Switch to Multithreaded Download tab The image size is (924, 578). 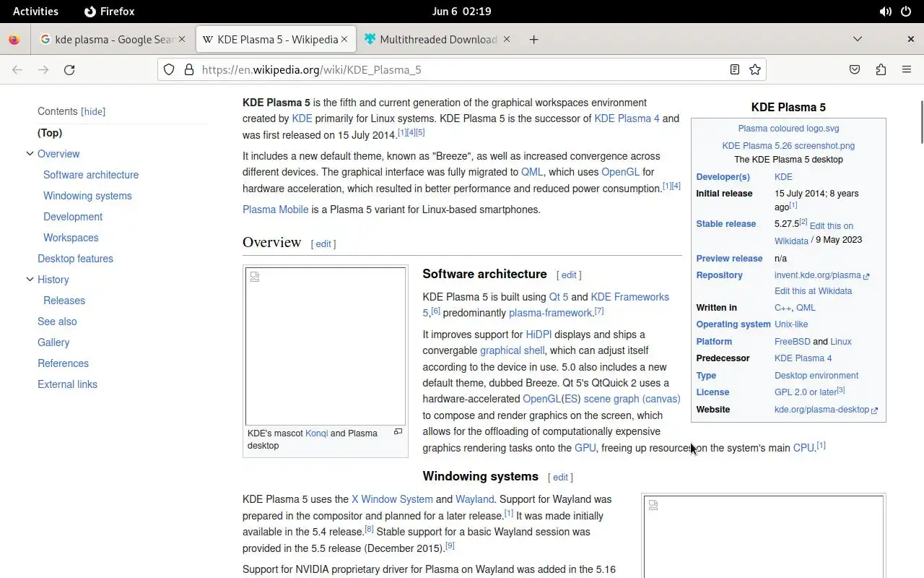coord(437,39)
